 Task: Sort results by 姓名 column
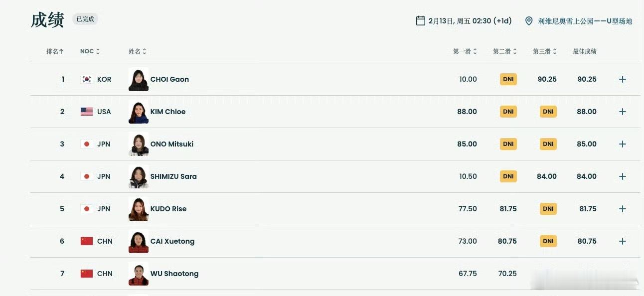coord(137,51)
